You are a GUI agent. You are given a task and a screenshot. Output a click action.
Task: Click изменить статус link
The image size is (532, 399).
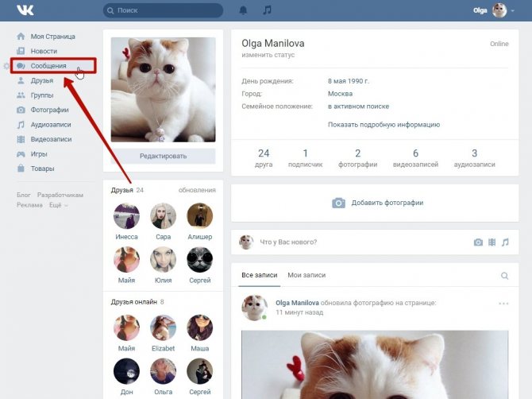pos(268,55)
